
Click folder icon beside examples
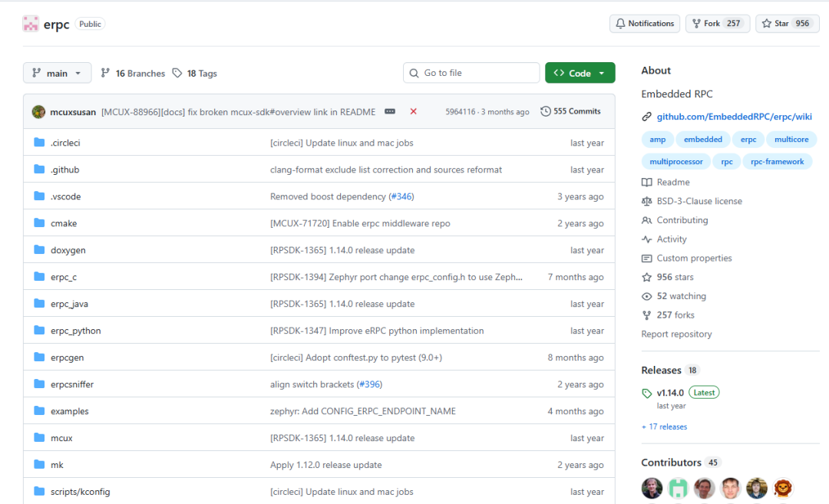39,411
